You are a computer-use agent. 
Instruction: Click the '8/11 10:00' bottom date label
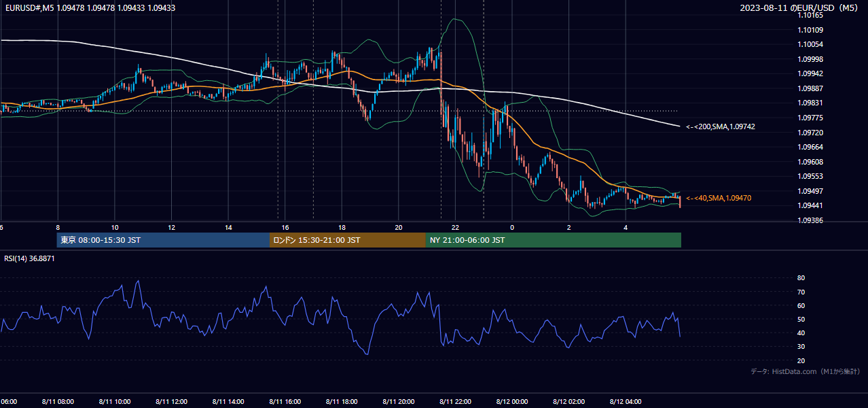pos(115,401)
